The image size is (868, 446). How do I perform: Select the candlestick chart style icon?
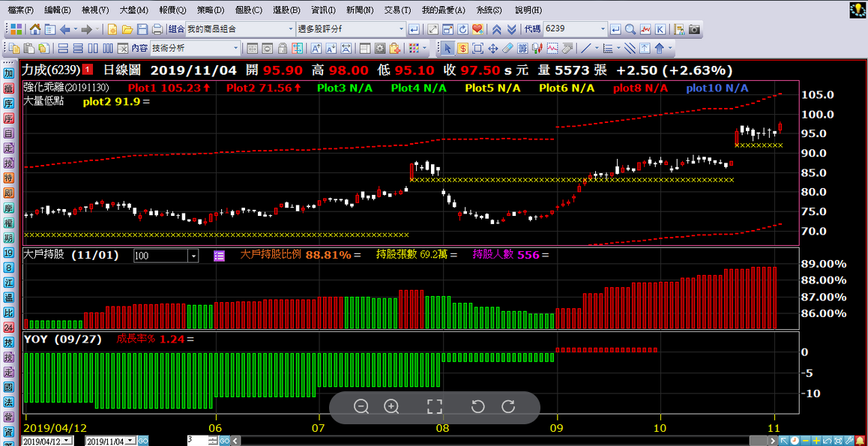[x=537, y=48]
